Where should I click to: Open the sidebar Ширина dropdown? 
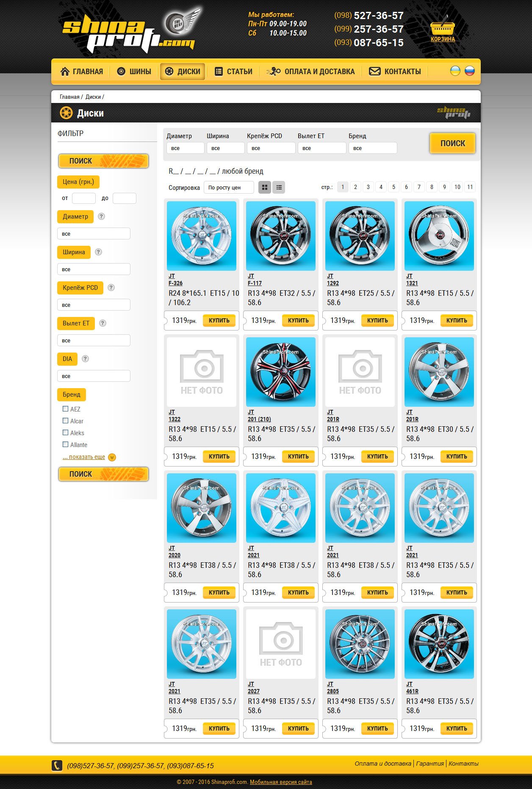tap(94, 269)
